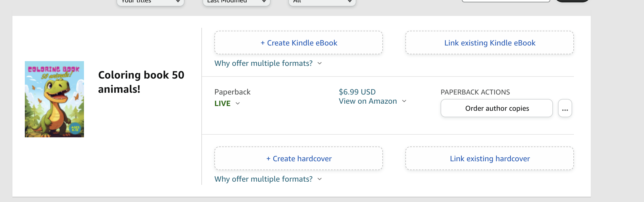Click the Coloring book 50 animals! title
This screenshot has width=644, height=202.
click(x=141, y=82)
